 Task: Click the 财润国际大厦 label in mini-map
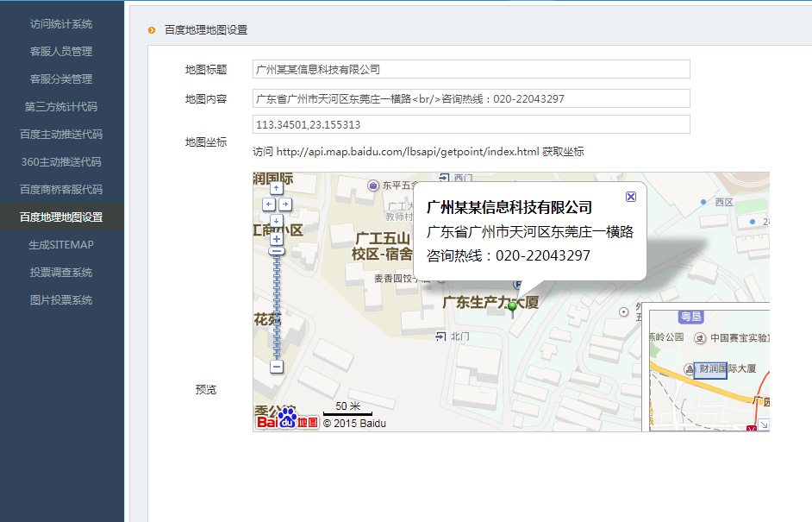pyautogui.click(x=728, y=368)
